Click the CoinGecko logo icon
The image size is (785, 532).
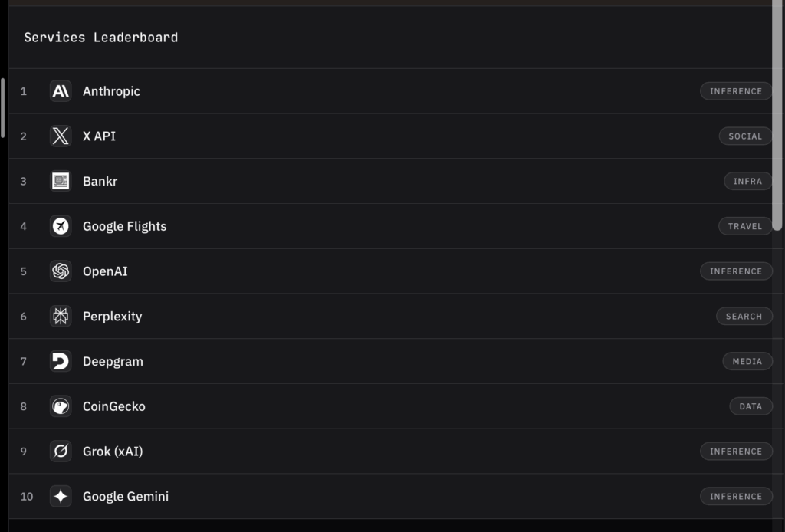[x=61, y=406]
